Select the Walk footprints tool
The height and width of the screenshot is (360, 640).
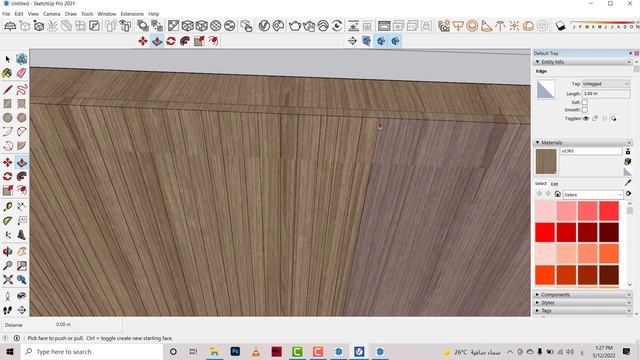click(7, 310)
